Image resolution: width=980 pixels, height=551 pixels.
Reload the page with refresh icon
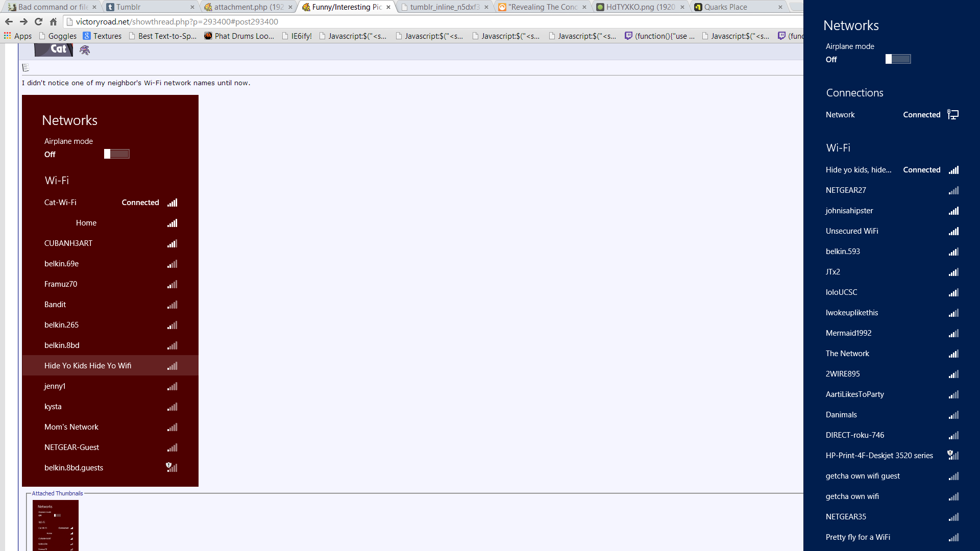coord(38,21)
